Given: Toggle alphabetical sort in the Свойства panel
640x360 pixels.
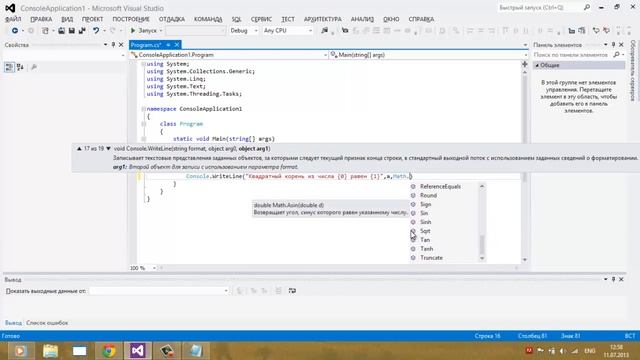Looking at the screenshot, I should tap(20, 67).
